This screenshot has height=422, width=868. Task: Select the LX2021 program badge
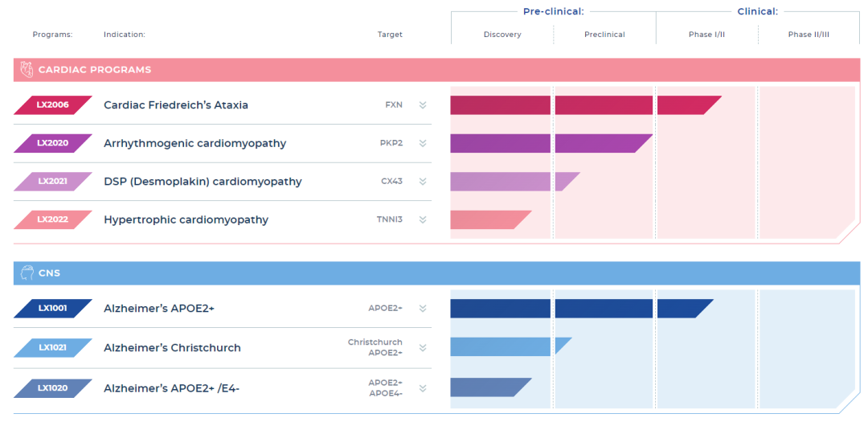(53, 182)
